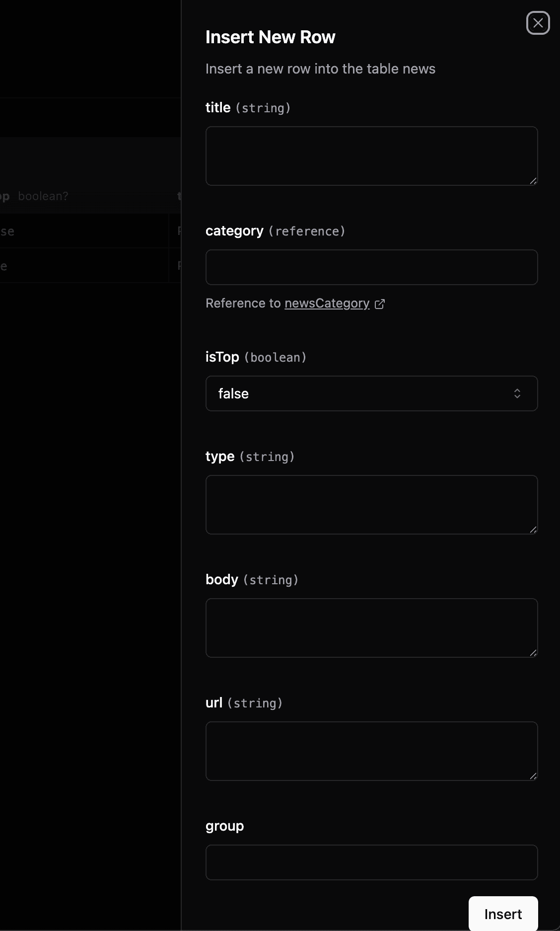560x931 pixels.
Task: Click the url textarea resize handle
Action: (x=533, y=776)
